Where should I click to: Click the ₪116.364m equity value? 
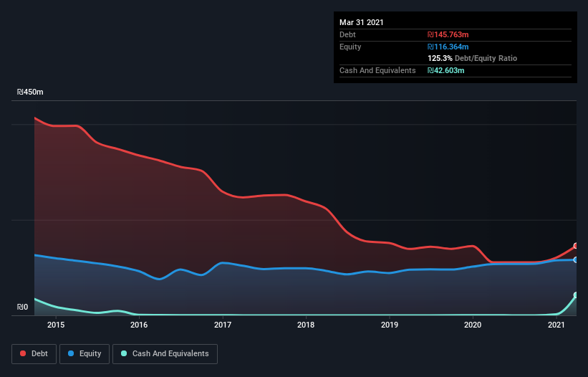pos(448,47)
